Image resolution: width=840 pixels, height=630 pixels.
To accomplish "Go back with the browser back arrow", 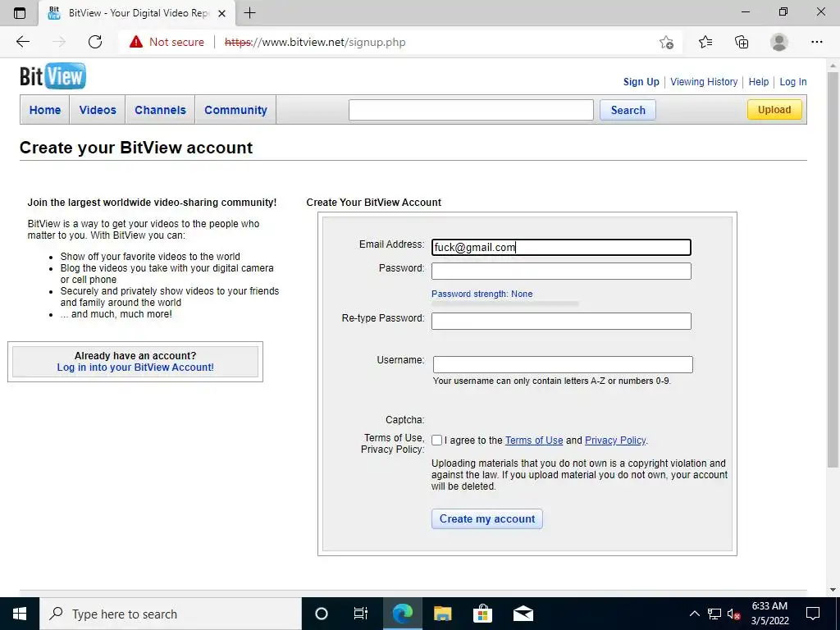I will [22, 42].
